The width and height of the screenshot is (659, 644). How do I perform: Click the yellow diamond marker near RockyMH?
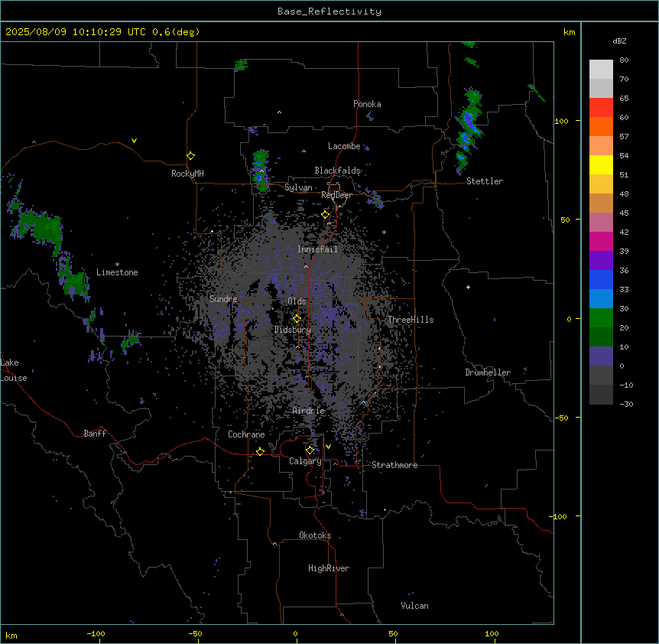[x=191, y=156]
